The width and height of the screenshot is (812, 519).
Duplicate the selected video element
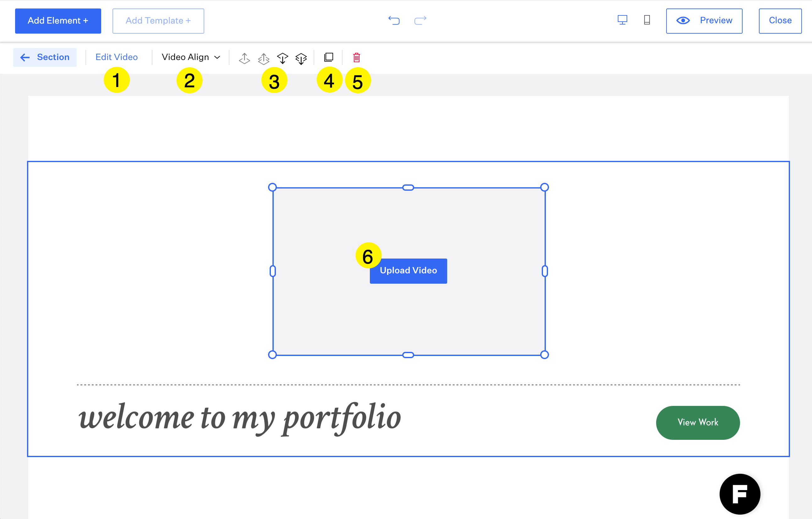pos(328,57)
